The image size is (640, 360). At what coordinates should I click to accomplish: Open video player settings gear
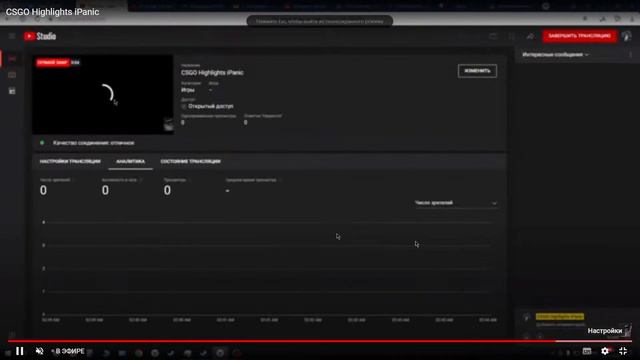(605, 351)
